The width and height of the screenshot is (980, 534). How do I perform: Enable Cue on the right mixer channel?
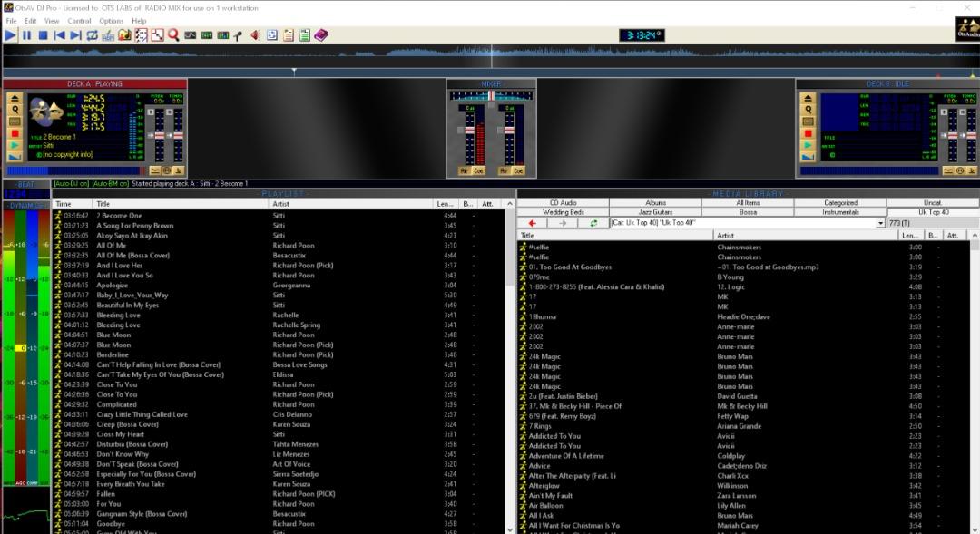tap(517, 170)
